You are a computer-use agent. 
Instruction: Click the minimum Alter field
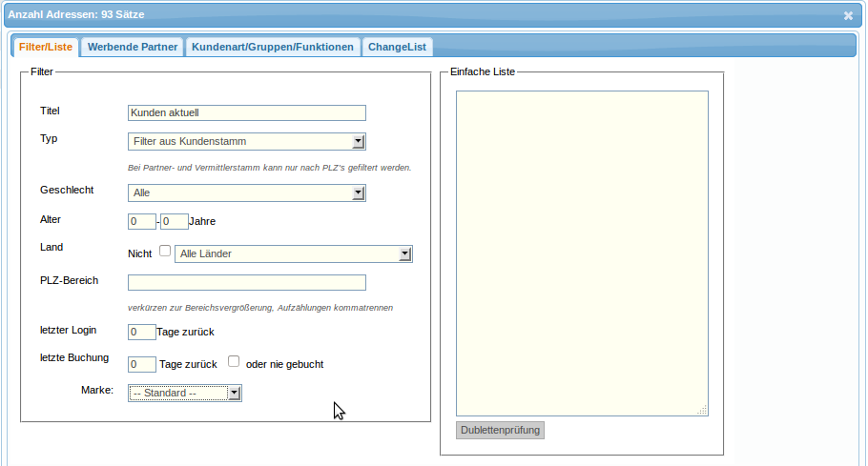pyautogui.click(x=141, y=221)
